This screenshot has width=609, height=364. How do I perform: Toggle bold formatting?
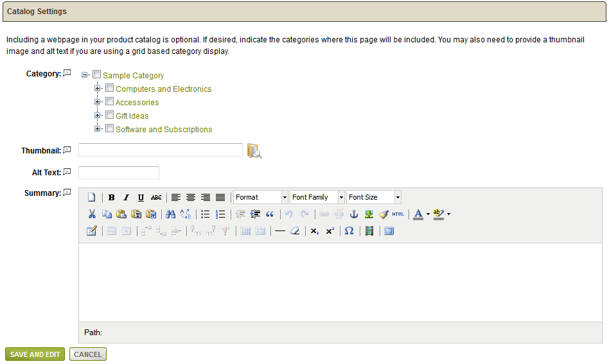[x=112, y=198]
